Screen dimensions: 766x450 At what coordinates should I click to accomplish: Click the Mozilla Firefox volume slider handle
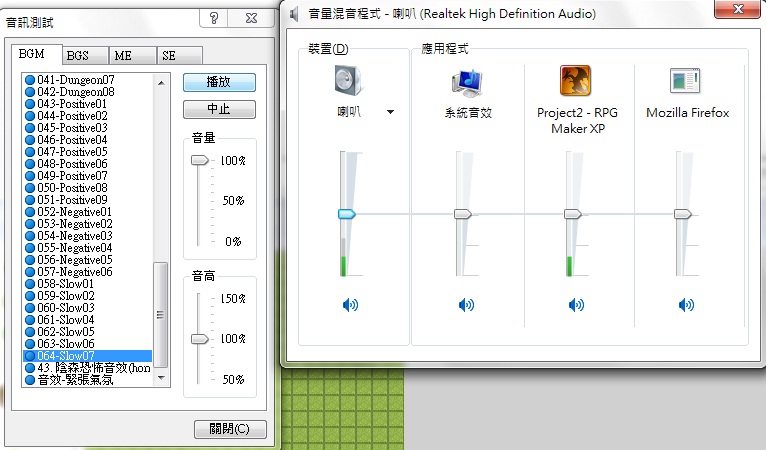coord(682,214)
